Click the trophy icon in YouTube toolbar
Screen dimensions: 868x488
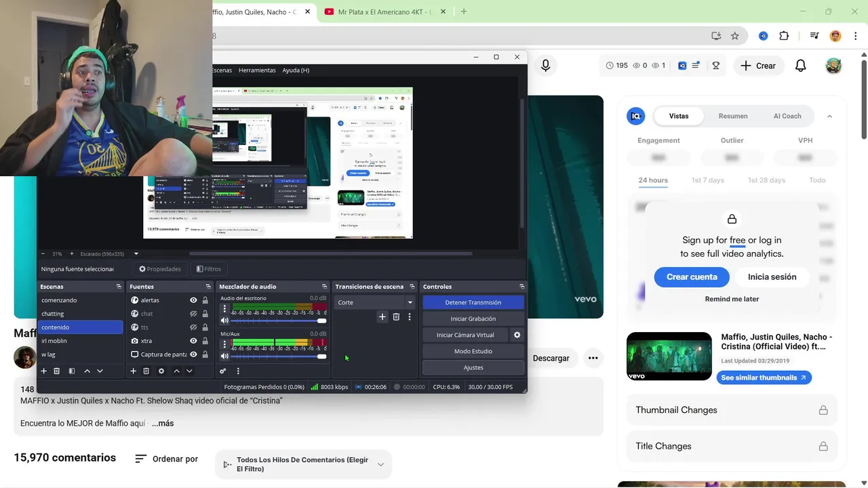(x=715, y=66)
